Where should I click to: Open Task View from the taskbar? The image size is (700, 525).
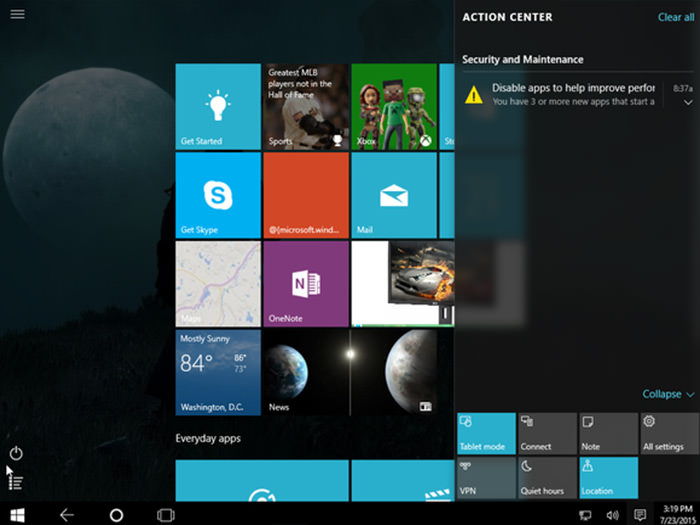[166, 514]
